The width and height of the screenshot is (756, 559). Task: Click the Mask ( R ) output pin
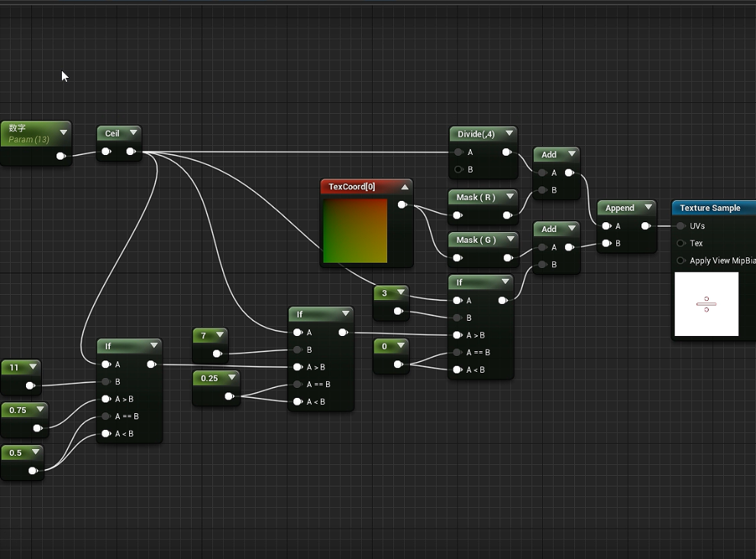coord(506,215)
